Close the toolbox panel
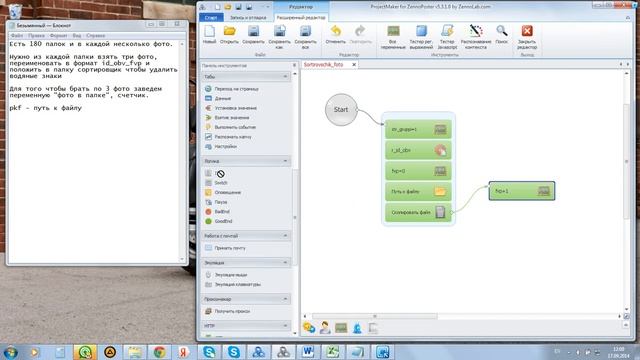The image size is (640, 360). (x=294, y=65)
